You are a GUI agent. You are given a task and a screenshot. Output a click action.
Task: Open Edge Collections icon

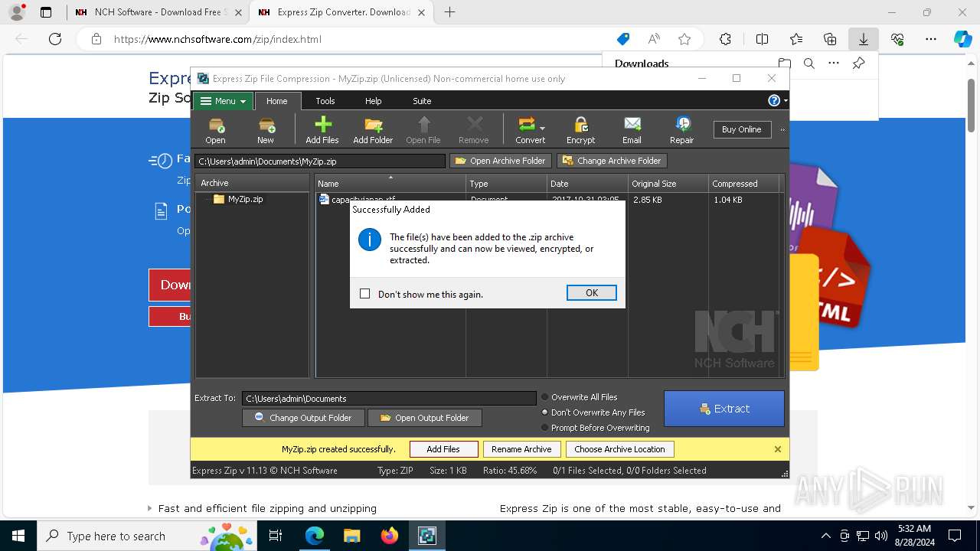[x=830, y=39]
